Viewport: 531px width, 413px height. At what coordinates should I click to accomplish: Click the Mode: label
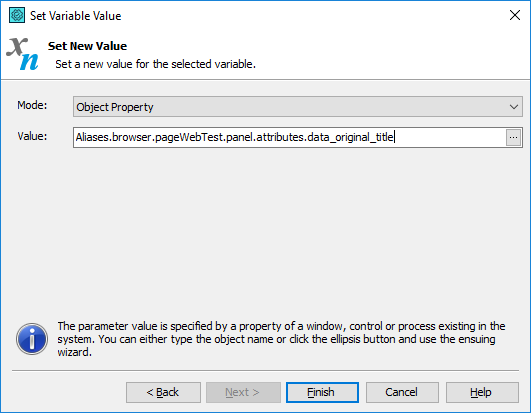coord(32,105)
